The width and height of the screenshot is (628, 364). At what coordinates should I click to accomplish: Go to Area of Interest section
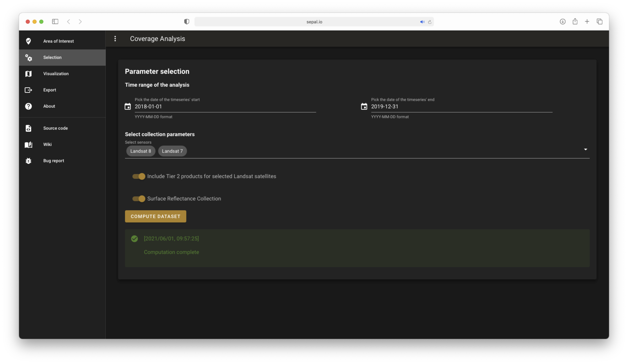pos(58,41)
